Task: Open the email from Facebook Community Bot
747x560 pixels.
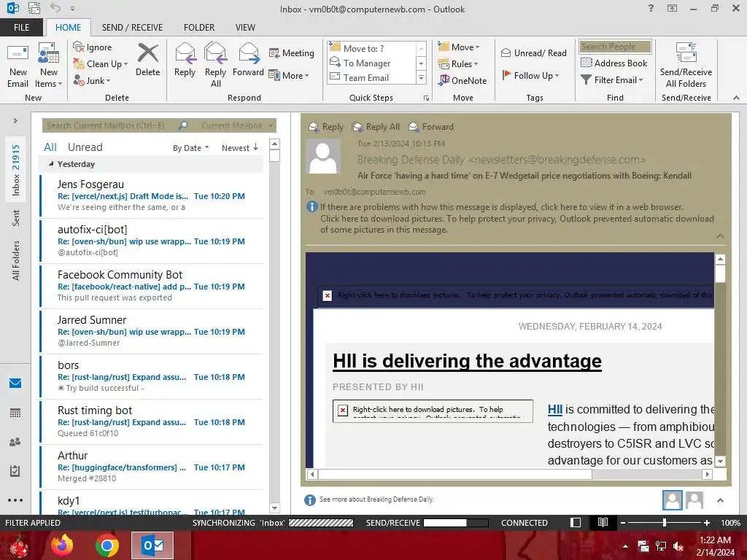Action: point(152,286)
